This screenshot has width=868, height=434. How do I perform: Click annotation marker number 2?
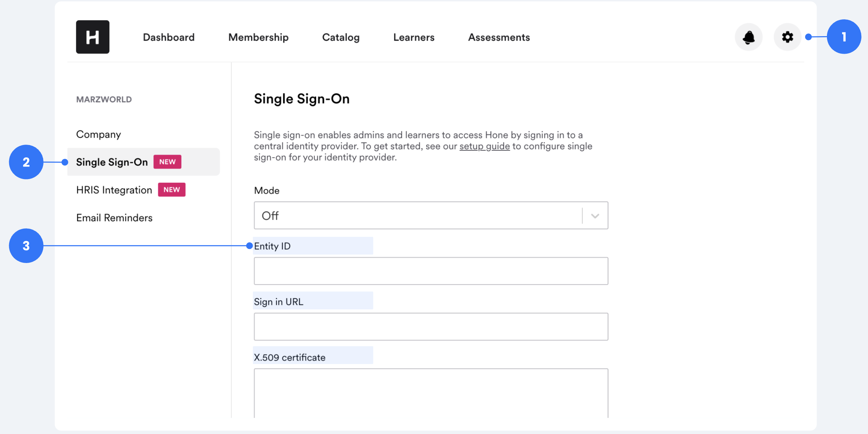tap(26, 162)
